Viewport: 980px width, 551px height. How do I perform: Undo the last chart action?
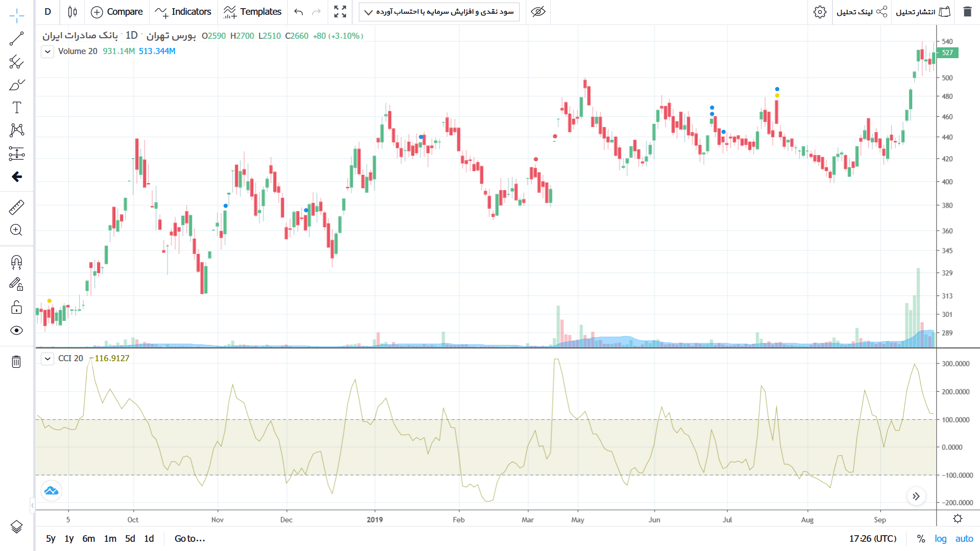(x=299, y=12)
